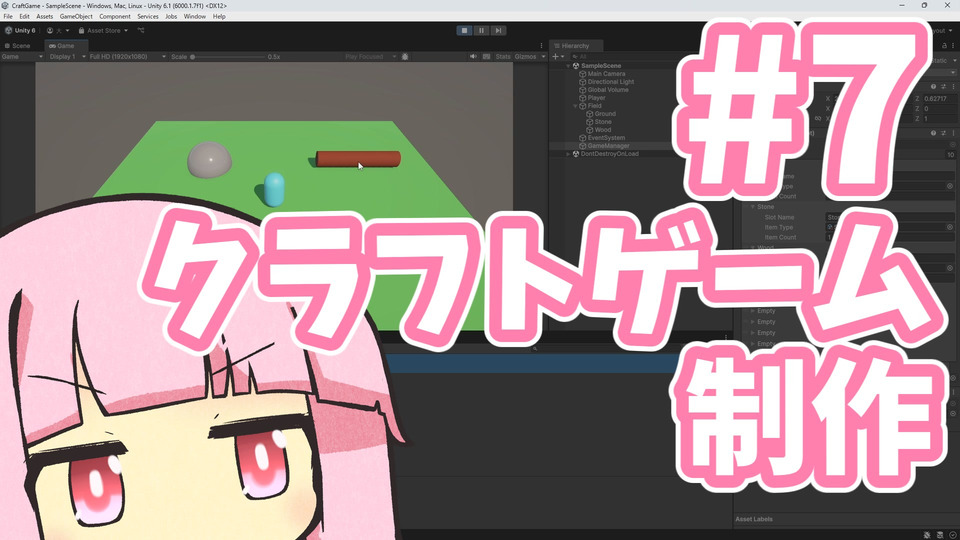Open the Display 1 dropdown
Screen dimensions: 960x540
[x=67, y=56]
